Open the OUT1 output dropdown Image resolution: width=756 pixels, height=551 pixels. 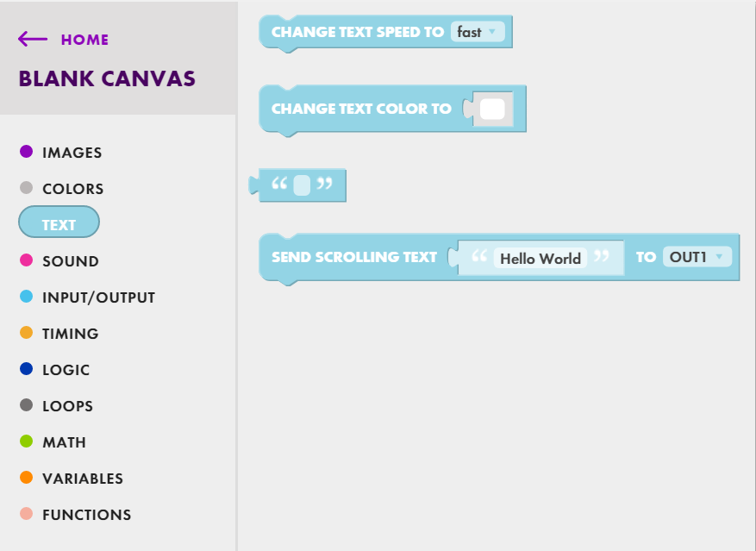tap(697, 257)
